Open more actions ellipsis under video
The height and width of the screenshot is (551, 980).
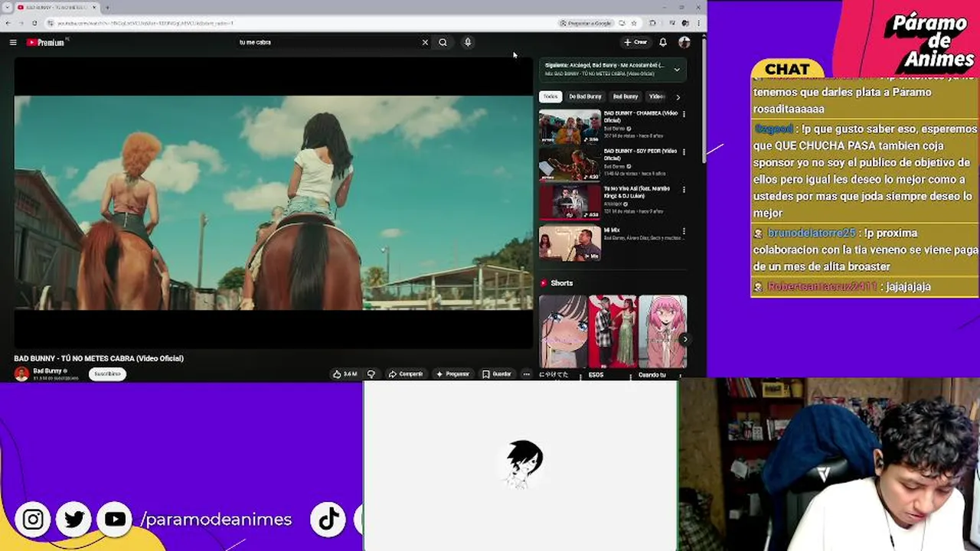526,374
